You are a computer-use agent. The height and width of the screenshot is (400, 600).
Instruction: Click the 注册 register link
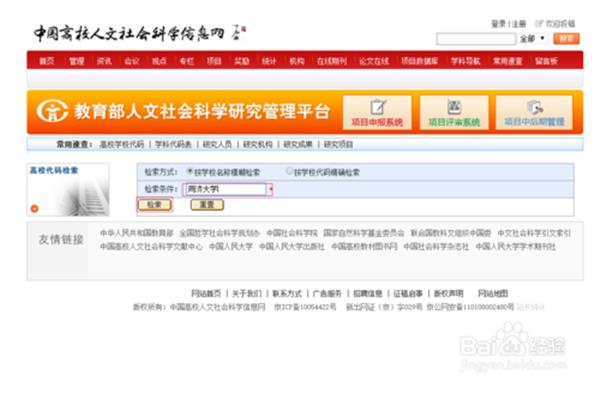pos(519,24)
